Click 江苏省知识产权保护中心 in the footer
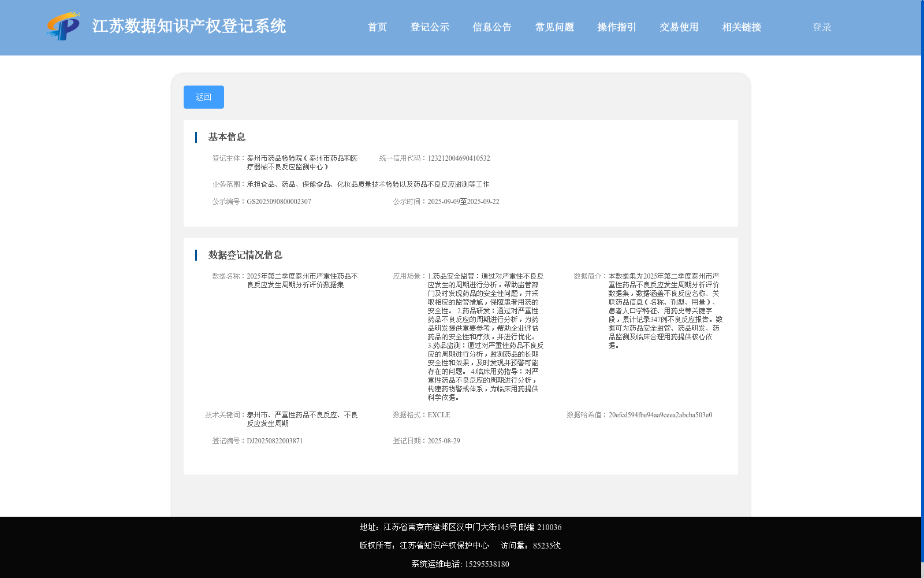This screenshot has width=924, height=578. [444, 546]
